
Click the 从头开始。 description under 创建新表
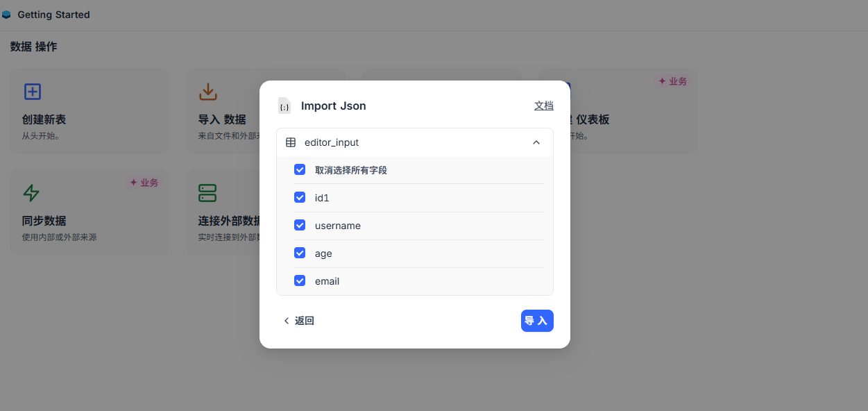41,136
